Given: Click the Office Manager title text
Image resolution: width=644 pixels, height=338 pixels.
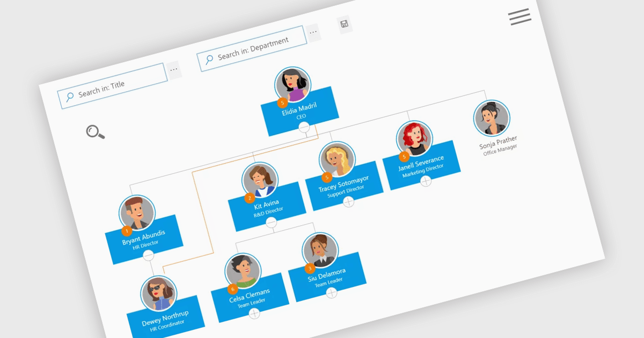Looking at the screenshot, I should [x=500, y=150].
